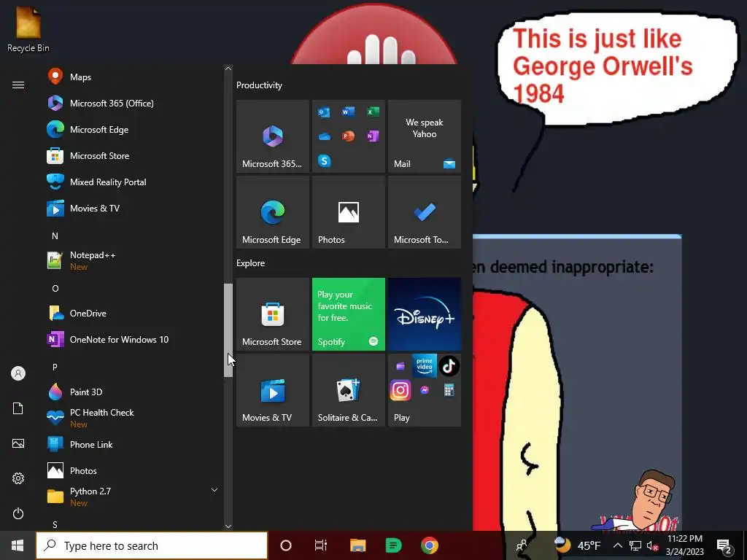Open Task View on the taskbar
Viewport: 747px width, 560px height.
tap(321, 545)
